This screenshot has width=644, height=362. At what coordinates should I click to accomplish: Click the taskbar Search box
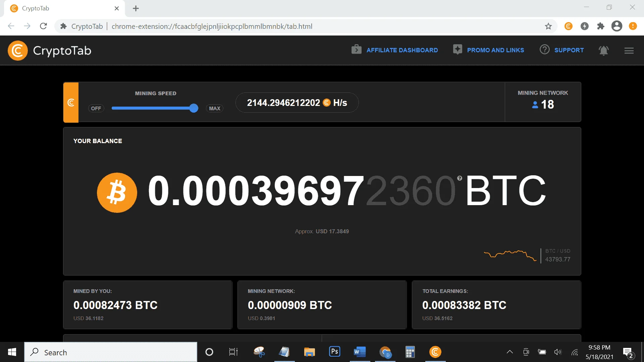[111, 352]
